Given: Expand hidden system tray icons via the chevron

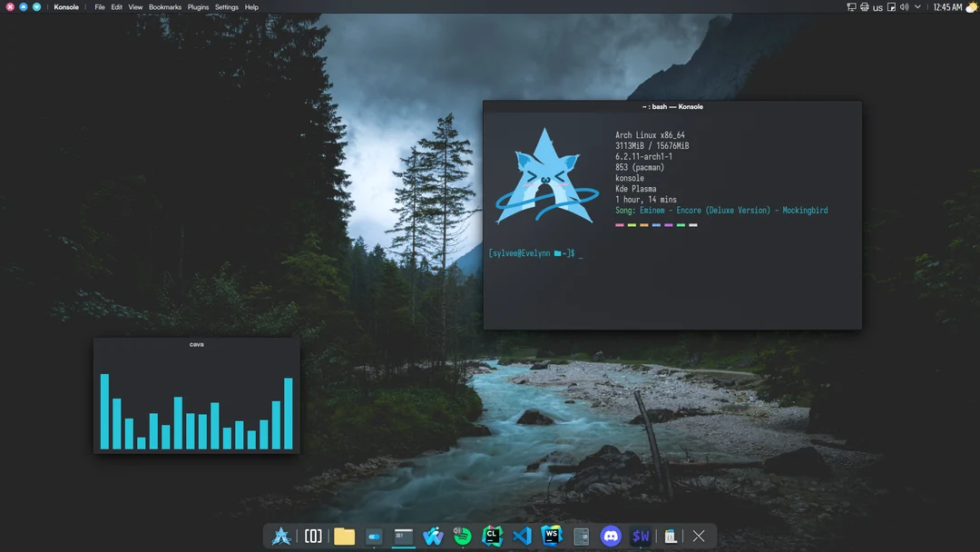Looking at the screenshot, I should [x=916, y=6].
